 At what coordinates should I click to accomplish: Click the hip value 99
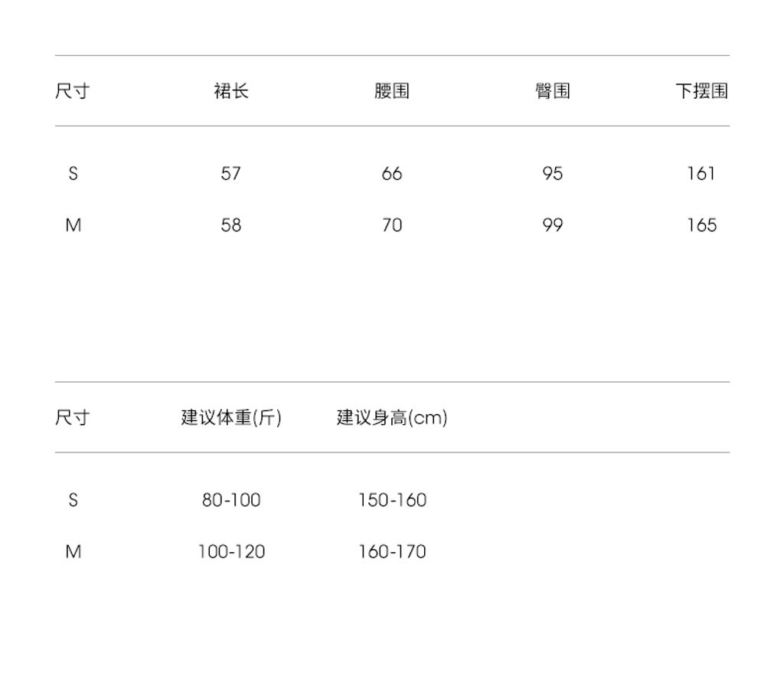pyautogui.click(x=552, y=225)
